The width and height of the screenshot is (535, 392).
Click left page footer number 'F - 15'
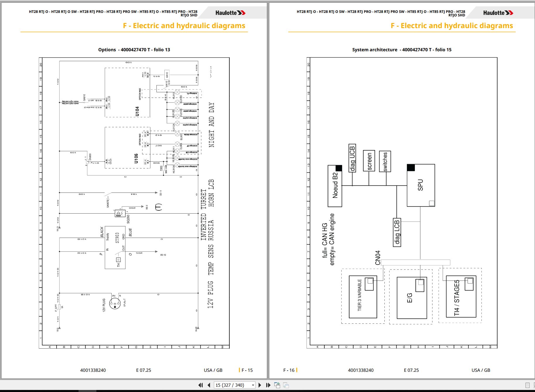point(247,370)
